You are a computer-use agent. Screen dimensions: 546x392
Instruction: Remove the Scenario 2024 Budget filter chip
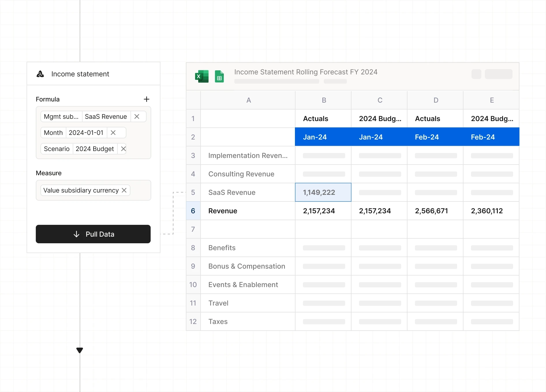pos(123,149)
